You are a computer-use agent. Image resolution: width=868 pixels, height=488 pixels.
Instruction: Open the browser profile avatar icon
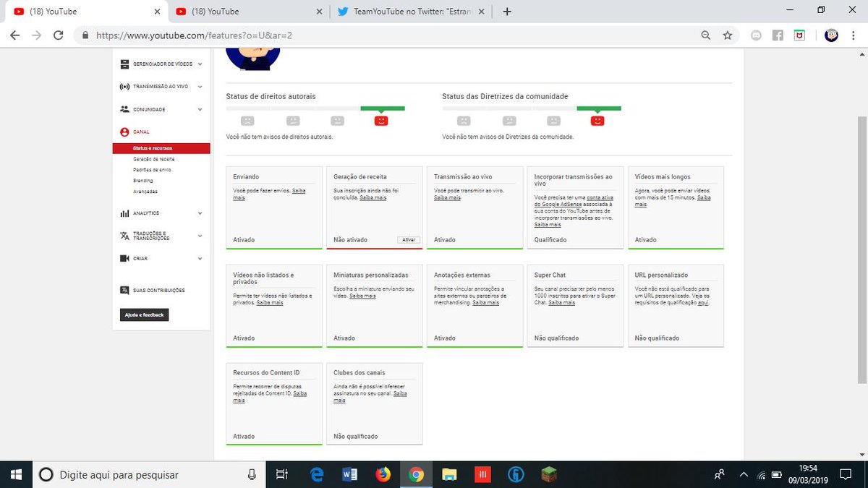(x=832, y=35)
